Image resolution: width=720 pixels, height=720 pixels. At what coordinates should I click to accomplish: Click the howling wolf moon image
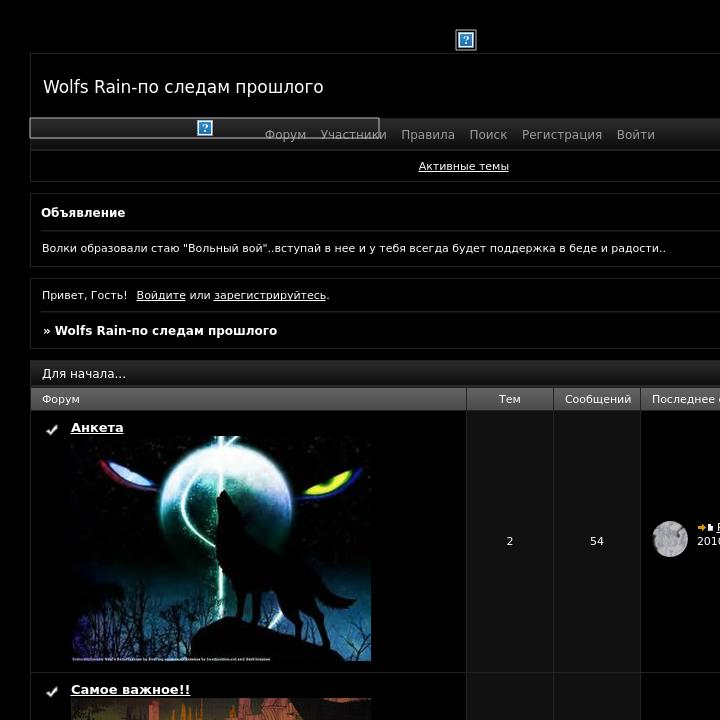pos(221,549)
